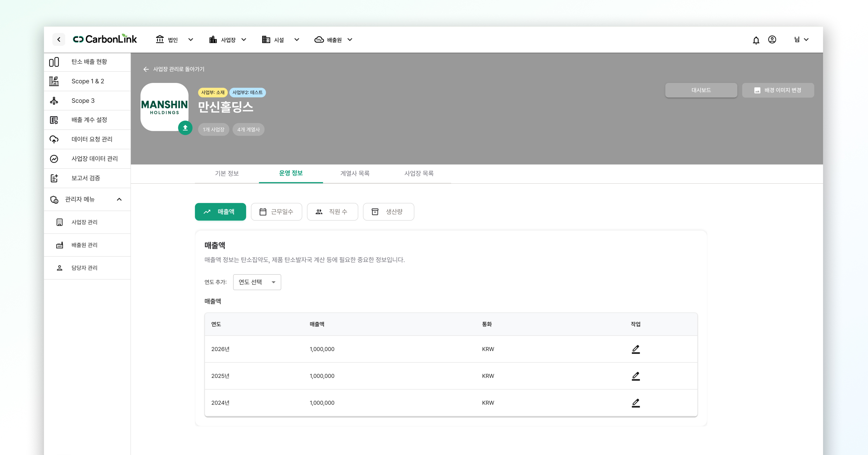Switch to the 계열사 목록 tab
Image resolution: width=868 pixels, height=455 pixels.
[x=355, y=173]
